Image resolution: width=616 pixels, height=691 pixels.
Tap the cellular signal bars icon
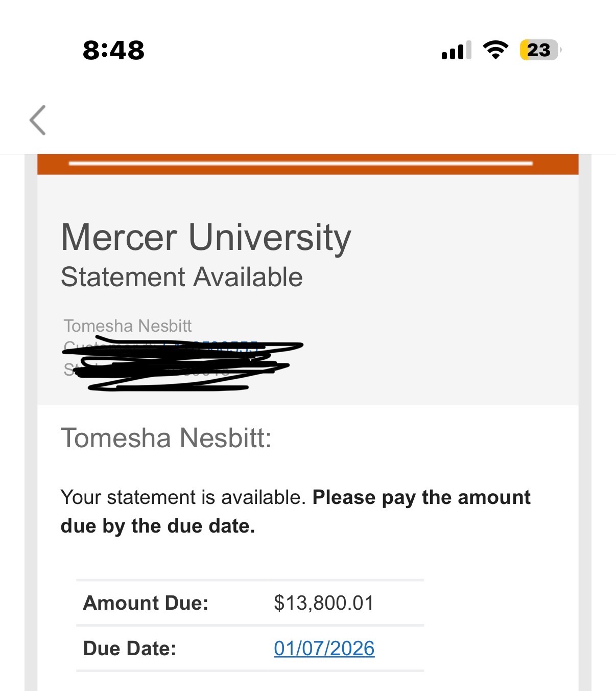(x=456, y=51)
